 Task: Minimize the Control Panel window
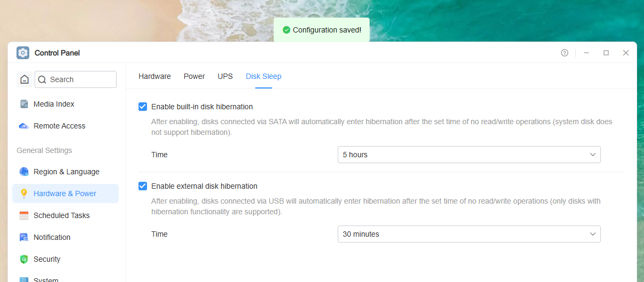(586, 53)
